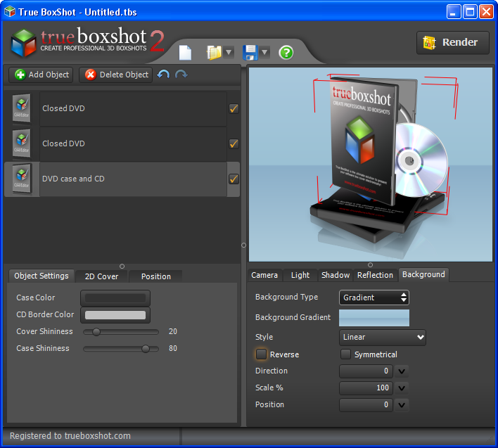This screenshot has height=448, width=498.
Task: Click the Add Object button
Action: (x=41, y=75)
